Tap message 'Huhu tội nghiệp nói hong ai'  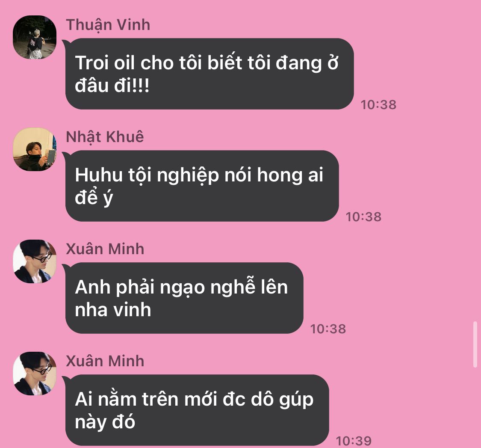[202, 186]
